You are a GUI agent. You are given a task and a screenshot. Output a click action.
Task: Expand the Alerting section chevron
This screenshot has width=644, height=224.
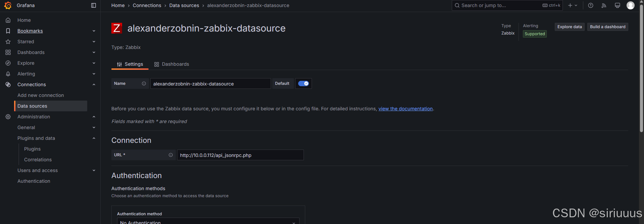click(x=94, y=74)
